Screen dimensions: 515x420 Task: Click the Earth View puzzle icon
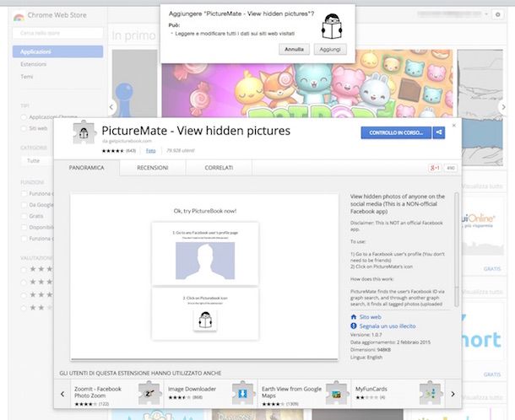pyautogui.click(x=337, y=393)
